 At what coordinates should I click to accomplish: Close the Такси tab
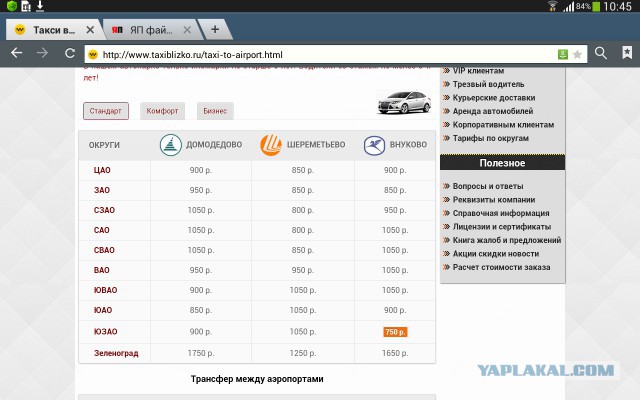point(90,30)
